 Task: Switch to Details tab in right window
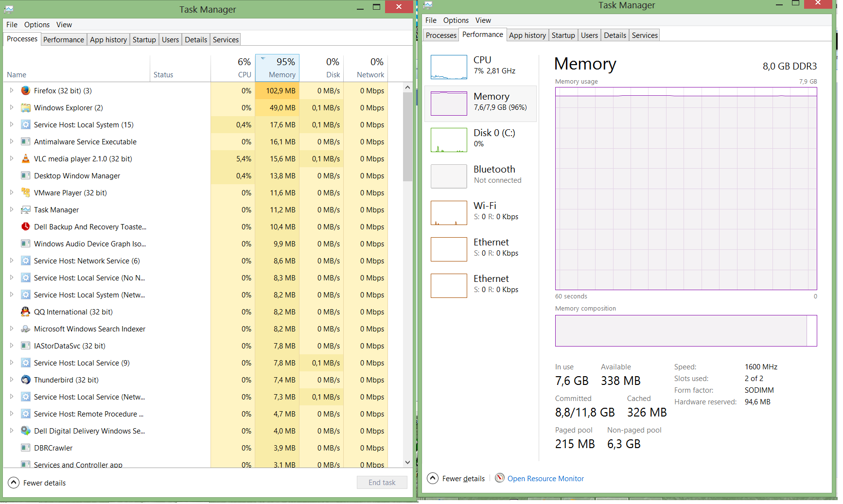pos(615,35)
